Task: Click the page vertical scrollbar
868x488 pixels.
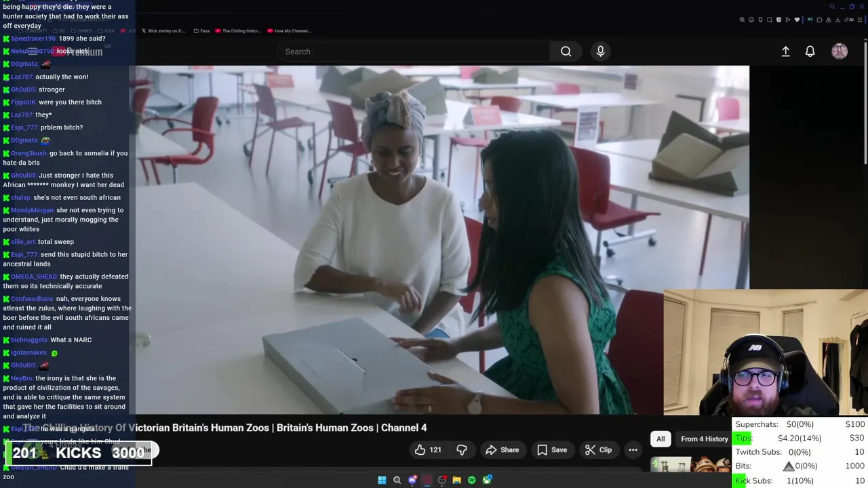Action: [x=865, y=102]
